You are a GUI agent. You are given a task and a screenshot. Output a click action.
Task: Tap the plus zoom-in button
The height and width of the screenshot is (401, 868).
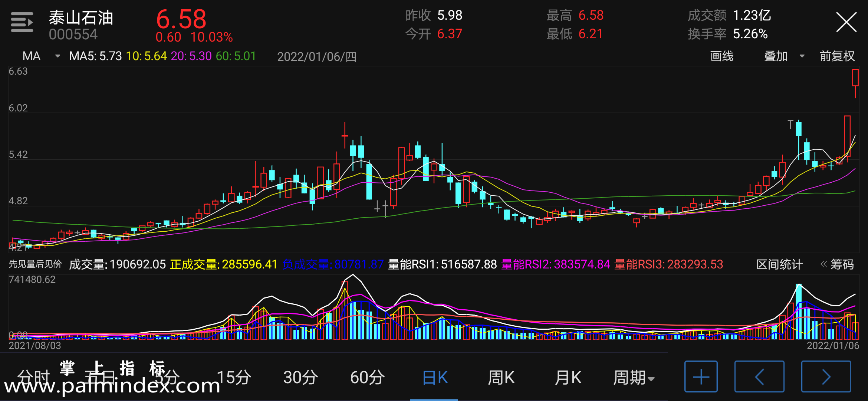701,376
